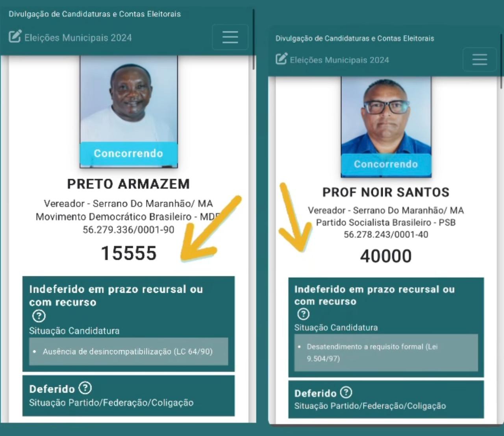Click the Eleições Municipais 2024 link on right
The height and width of the screenshot is (436, 504).
coord(339,60)
